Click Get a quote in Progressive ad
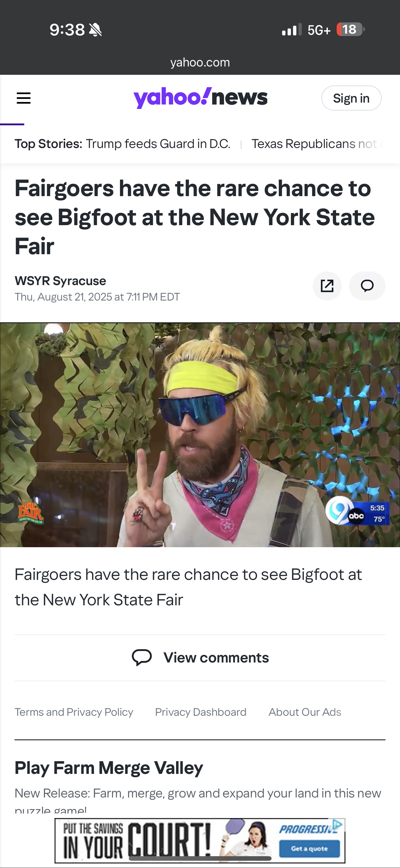The height and width of the screenshot is (868, 400). point(309,849)
